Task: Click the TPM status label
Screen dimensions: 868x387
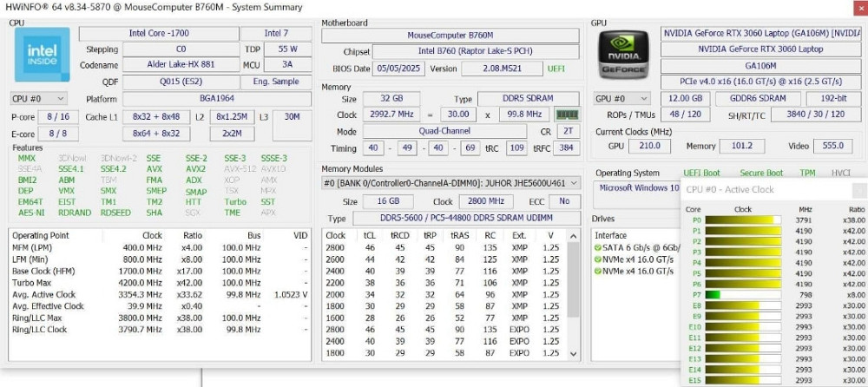Action: coord(807,174)
